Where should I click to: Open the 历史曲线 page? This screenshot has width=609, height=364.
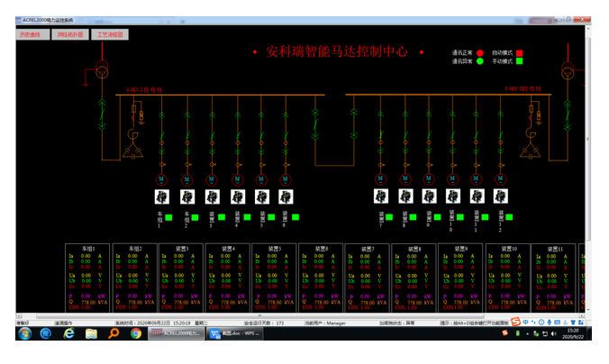32,34
